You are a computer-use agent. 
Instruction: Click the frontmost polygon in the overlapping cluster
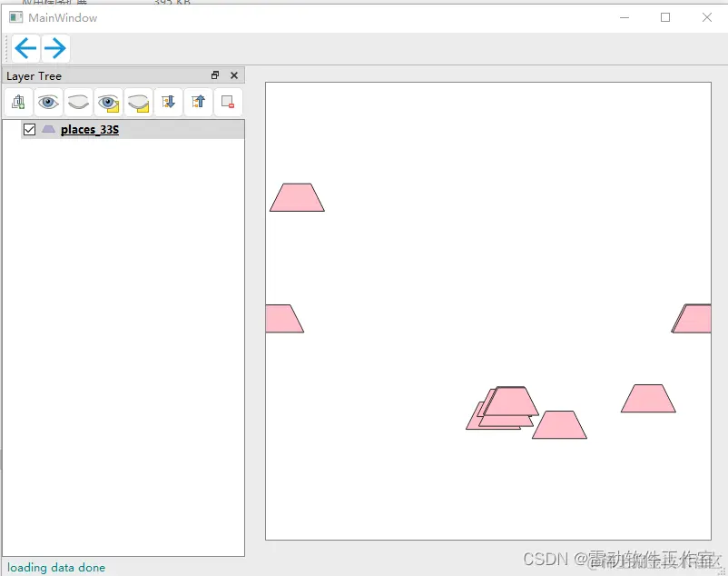[511, 401]
